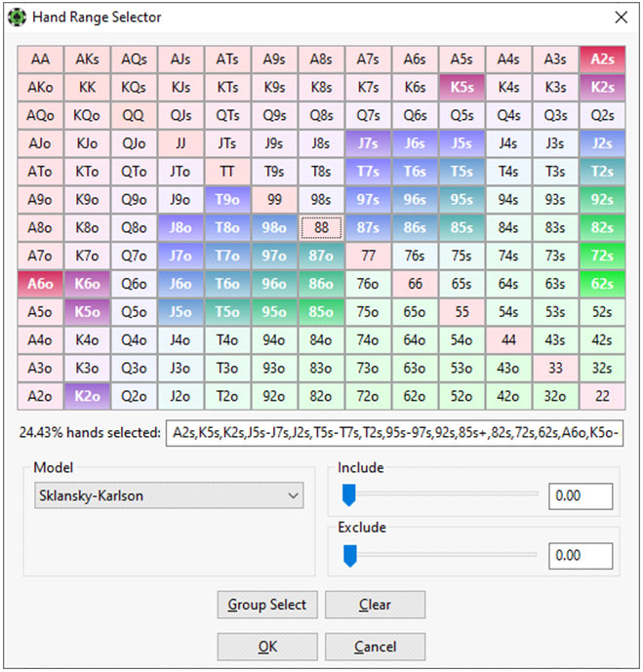Select the 88 pair cell
This screenshot has height=672, width=643.
pos(321,228)
